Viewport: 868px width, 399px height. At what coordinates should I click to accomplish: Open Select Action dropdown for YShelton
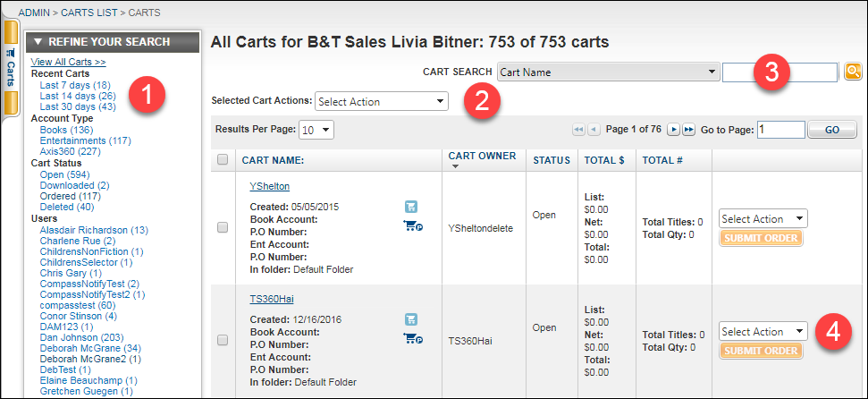click(763, 219)
